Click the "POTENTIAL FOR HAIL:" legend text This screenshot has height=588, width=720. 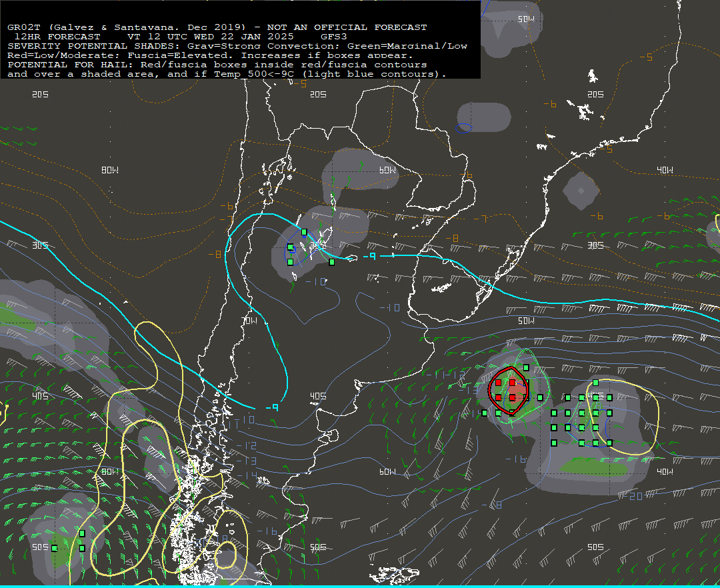[x=70, y=65]
